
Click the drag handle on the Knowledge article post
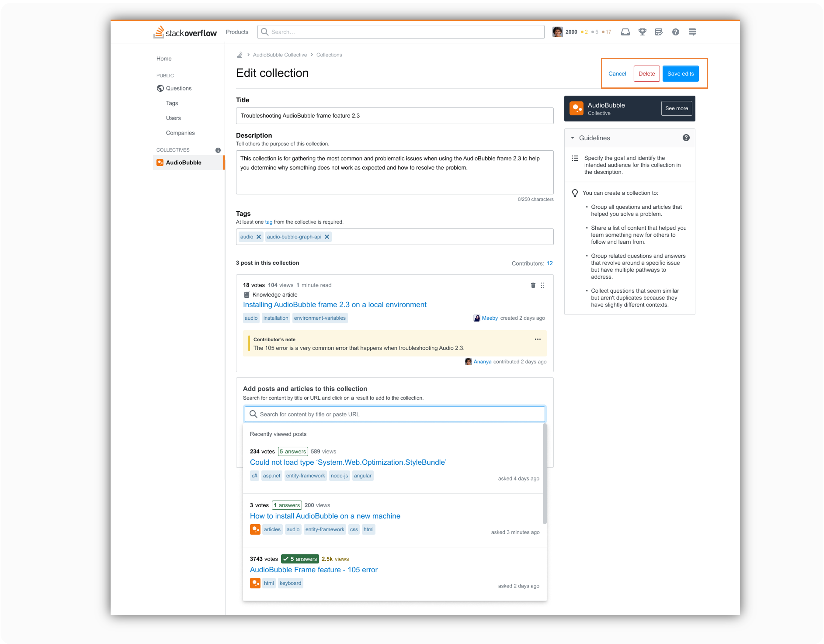[543, 285]
